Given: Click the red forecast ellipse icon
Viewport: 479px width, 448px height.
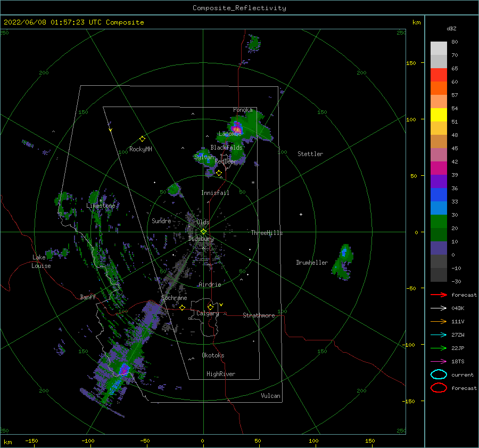Looking at the screenshot, I should click(439, 388).
